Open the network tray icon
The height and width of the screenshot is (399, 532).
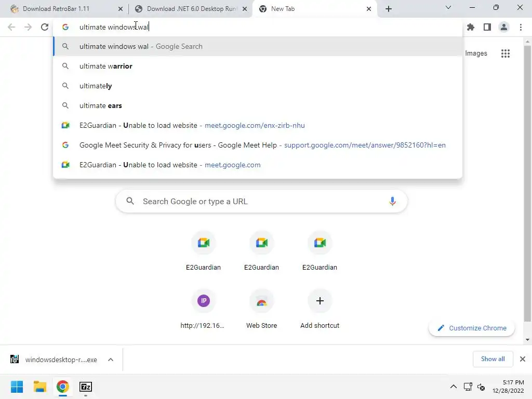tap(468, 387)
